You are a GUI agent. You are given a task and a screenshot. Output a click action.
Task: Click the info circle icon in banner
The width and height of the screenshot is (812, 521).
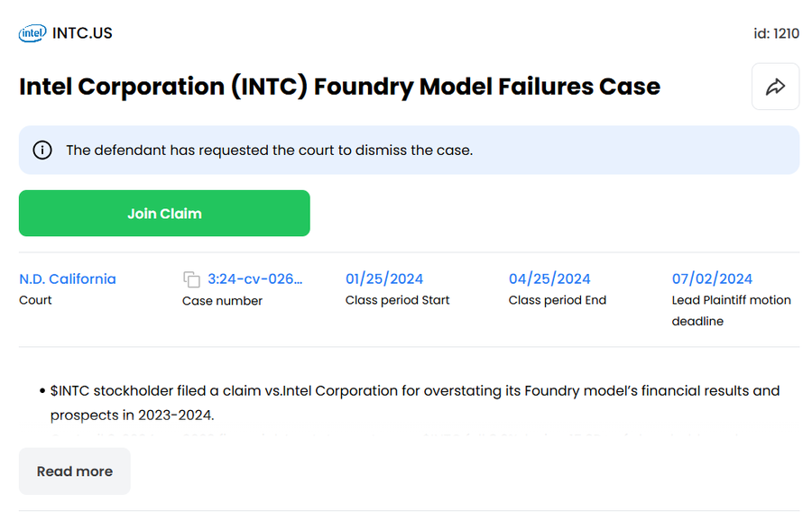[x=42, y=150]
